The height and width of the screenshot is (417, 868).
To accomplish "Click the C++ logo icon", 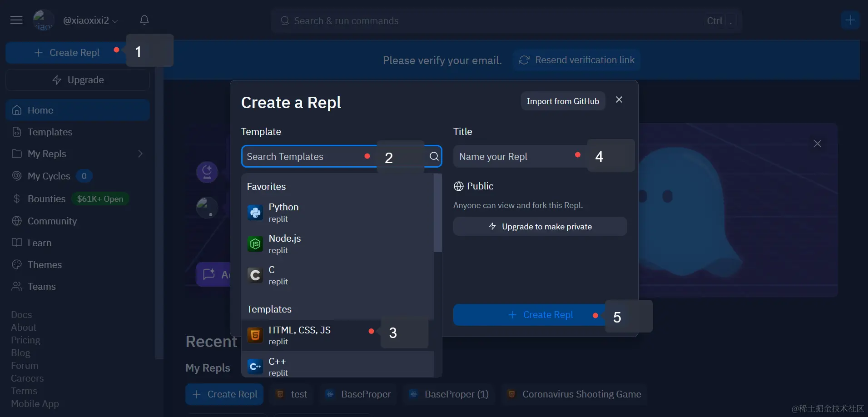I will coord(255,366).
